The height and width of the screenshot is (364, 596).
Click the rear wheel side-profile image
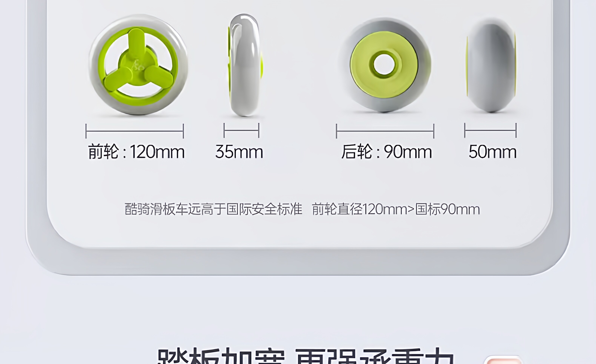click(x=491, y=65)
